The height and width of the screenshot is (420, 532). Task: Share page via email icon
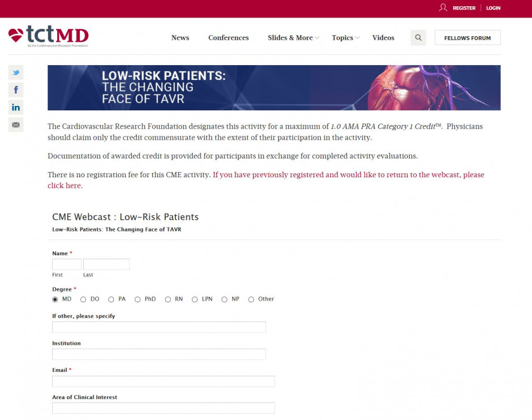coord(16,125)
